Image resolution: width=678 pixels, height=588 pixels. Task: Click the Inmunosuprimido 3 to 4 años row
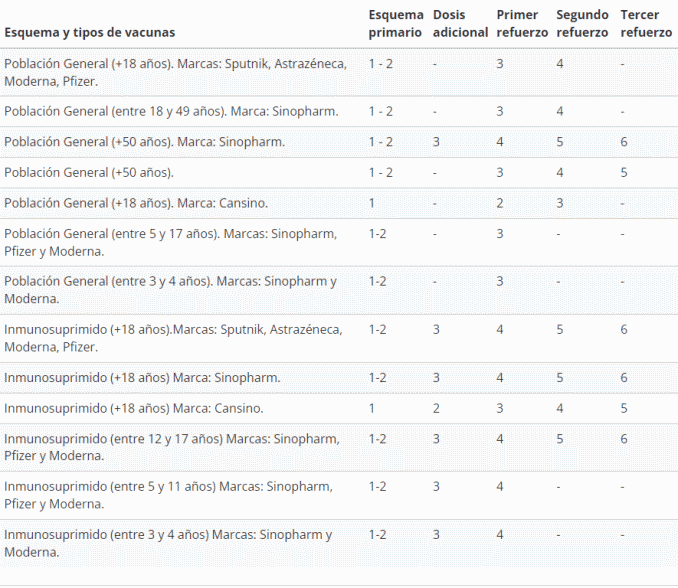[x=168, y=543]
